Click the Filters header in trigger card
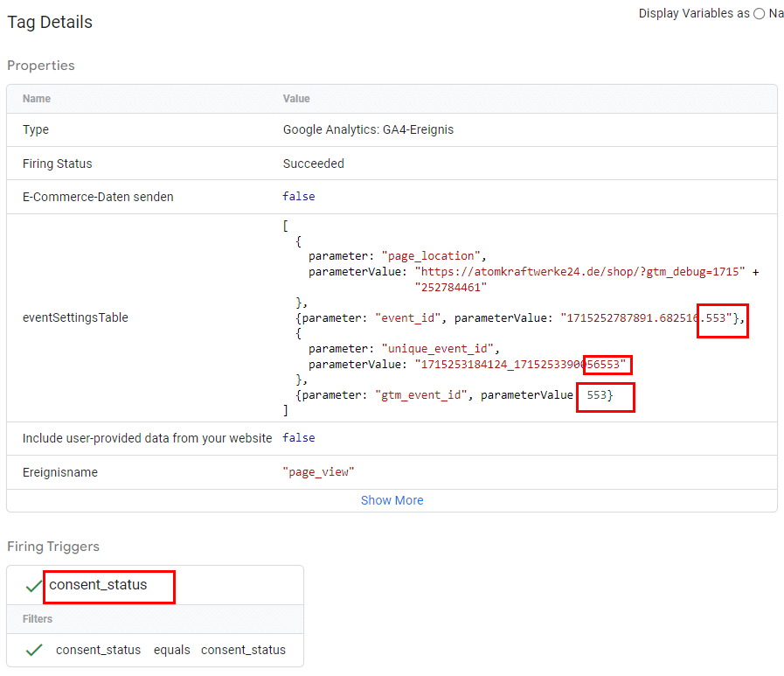This screenshot has height=676, width=784. pos(38,618)
